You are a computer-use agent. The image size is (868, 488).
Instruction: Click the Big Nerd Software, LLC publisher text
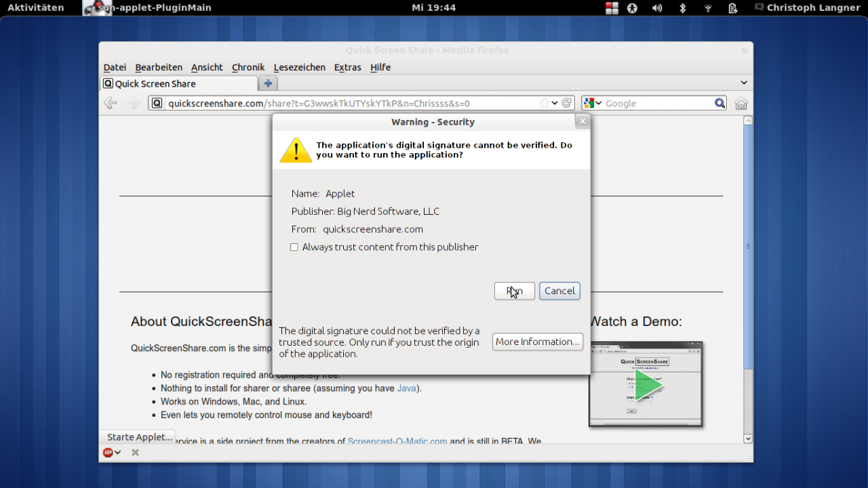pyautogui.click(x=389, y=211)
